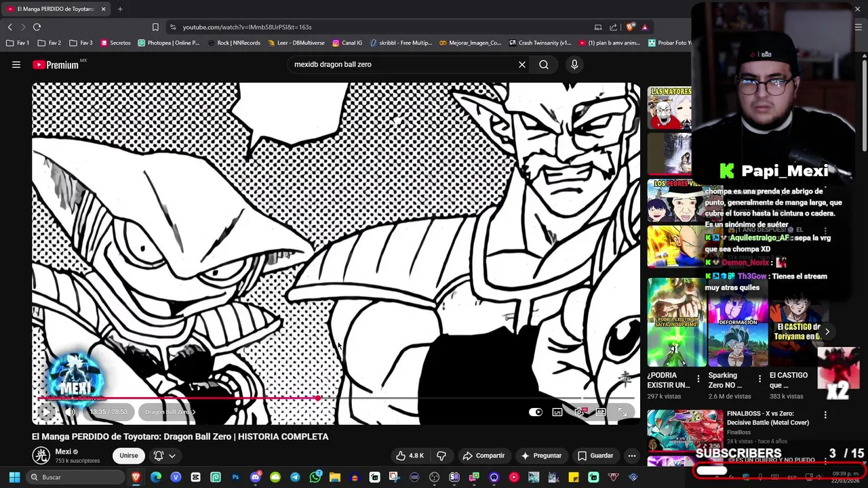
Task: Open the share icon in the address bar
Action: 613,27
